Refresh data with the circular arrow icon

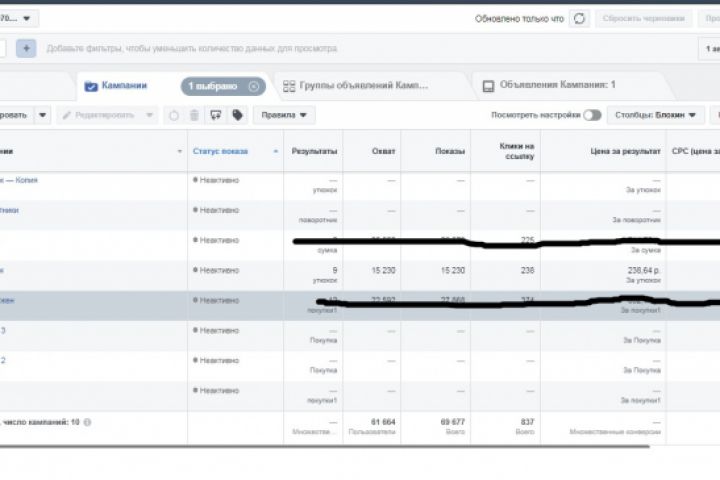point(579,18)
